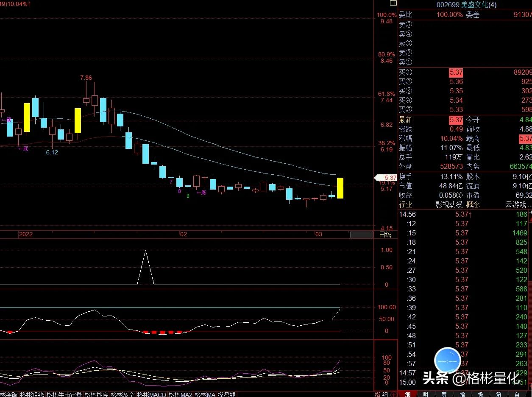Select the 操盘线 indicator tab
Image resolution: width=532 pixels, height=397 pixels.
pos(226,394)
